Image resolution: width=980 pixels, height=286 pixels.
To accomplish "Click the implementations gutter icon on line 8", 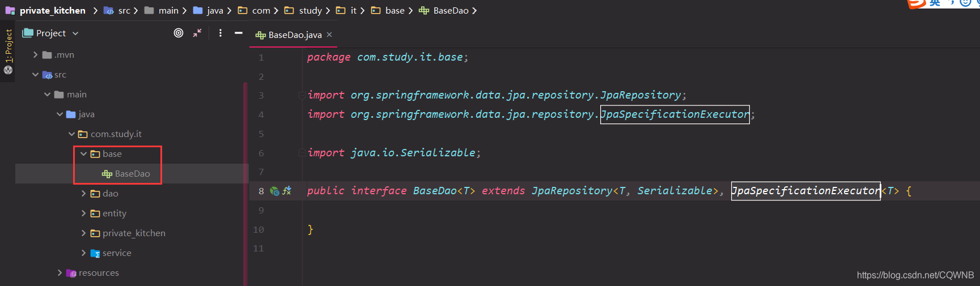I will (x=287, y=191).
